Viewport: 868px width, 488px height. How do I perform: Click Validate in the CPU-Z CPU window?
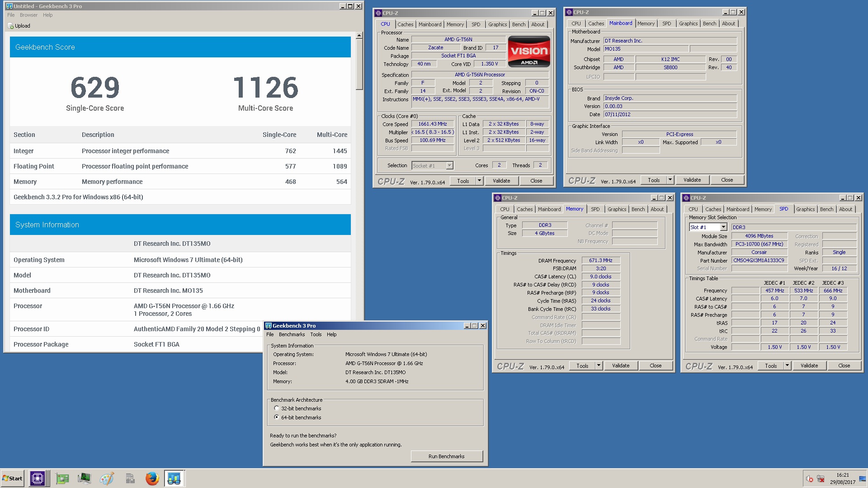coord(501,181)
